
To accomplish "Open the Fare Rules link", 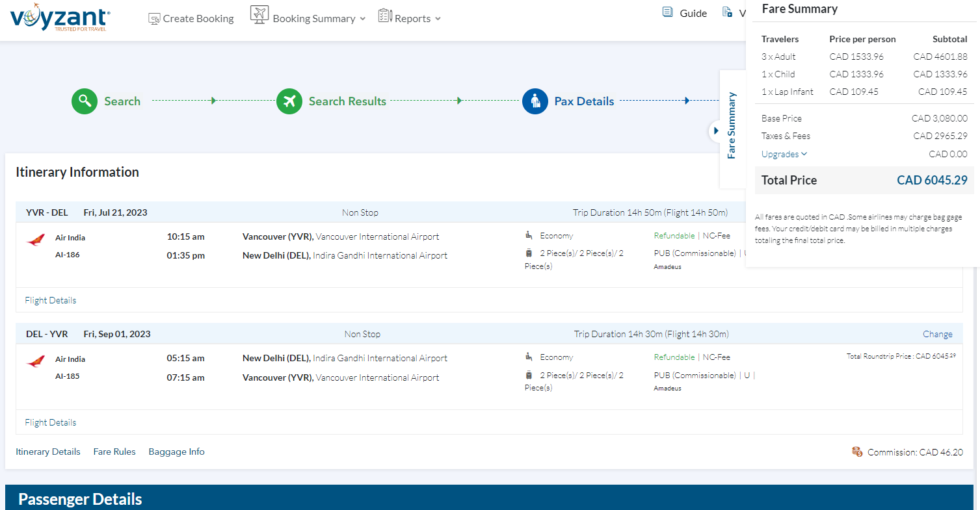I will pyautogui.click(x=114, y=452).
